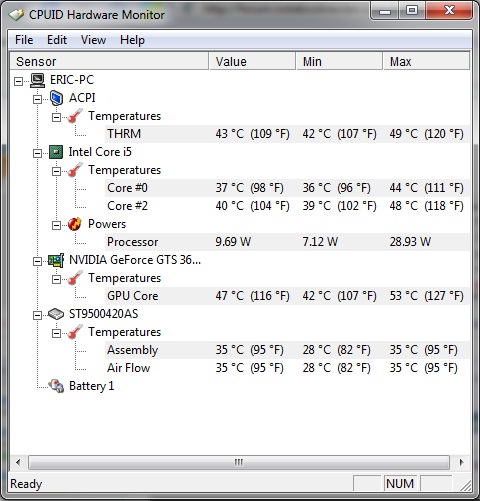Open the Edit menu
Viewport: 480px width, 501px height.
(x=57, y=40)
